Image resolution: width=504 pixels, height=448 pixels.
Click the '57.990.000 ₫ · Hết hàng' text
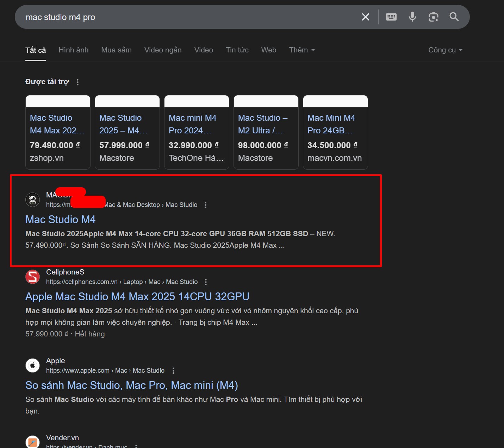point(65,334)
